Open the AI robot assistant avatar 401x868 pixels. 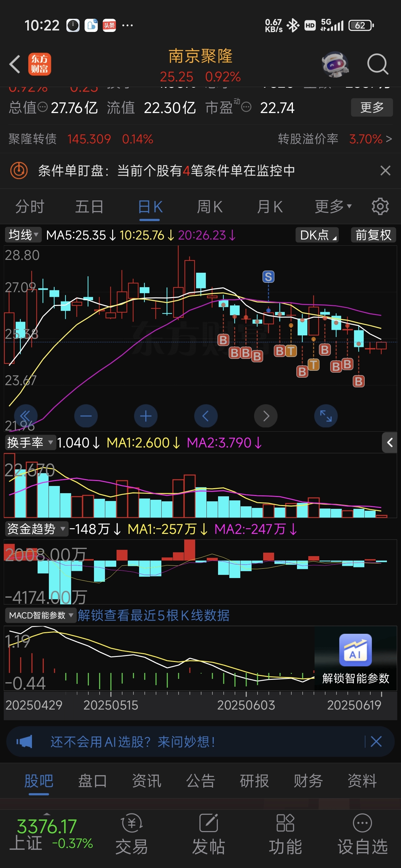click(335, 64)
